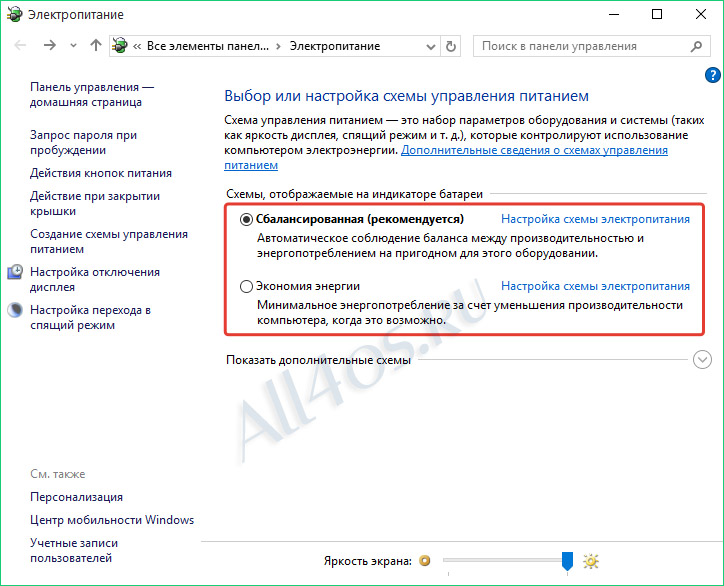
Task: Open Дополнительные сведения о схемах управления link
Action: coord(534,150)
